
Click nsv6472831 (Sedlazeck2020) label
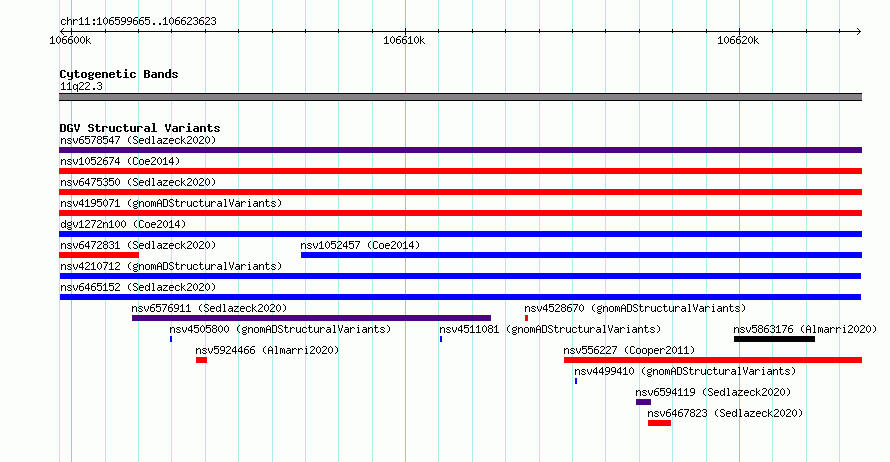(x=138, y=245)
